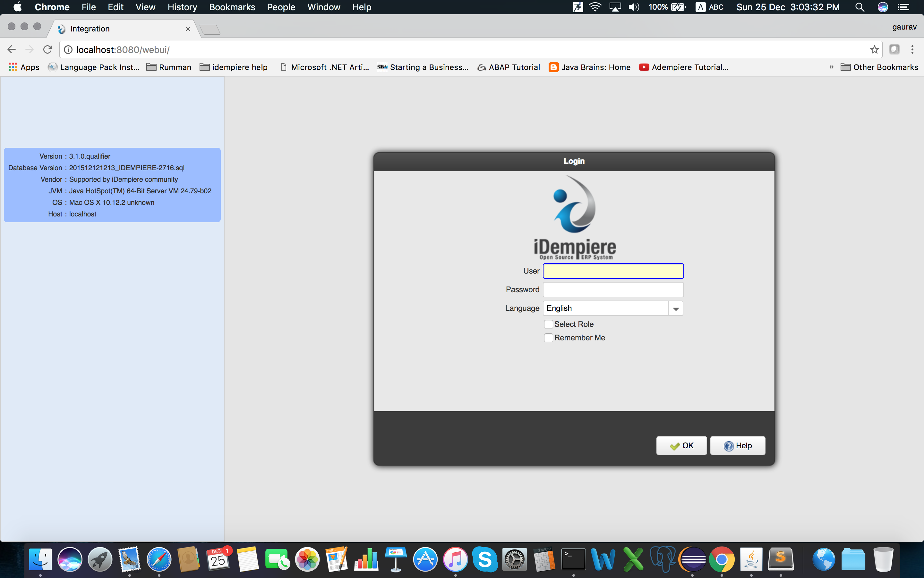Open Language Pack Inst... bookmark
This screenshot has height=578, width=924.
tap(94, 67)
